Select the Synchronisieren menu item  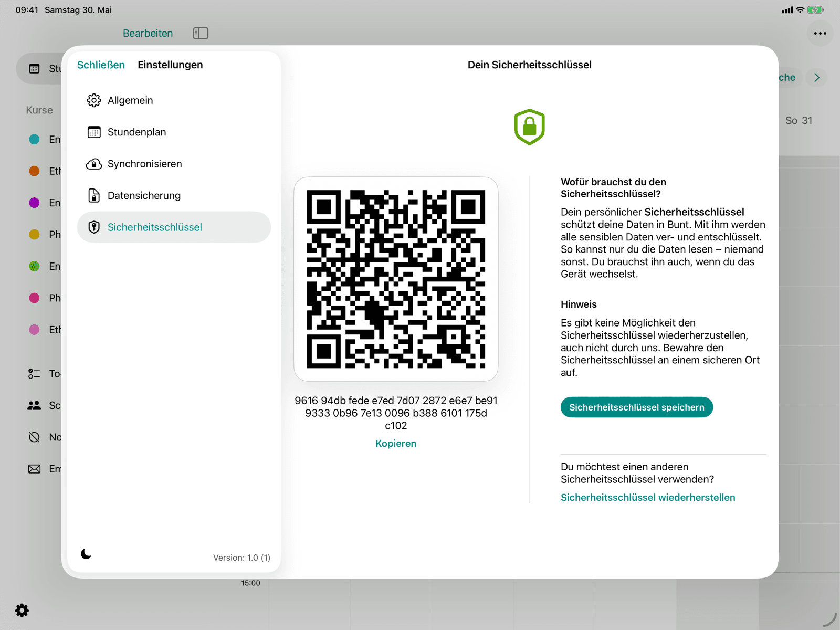(x=174, y=164)
